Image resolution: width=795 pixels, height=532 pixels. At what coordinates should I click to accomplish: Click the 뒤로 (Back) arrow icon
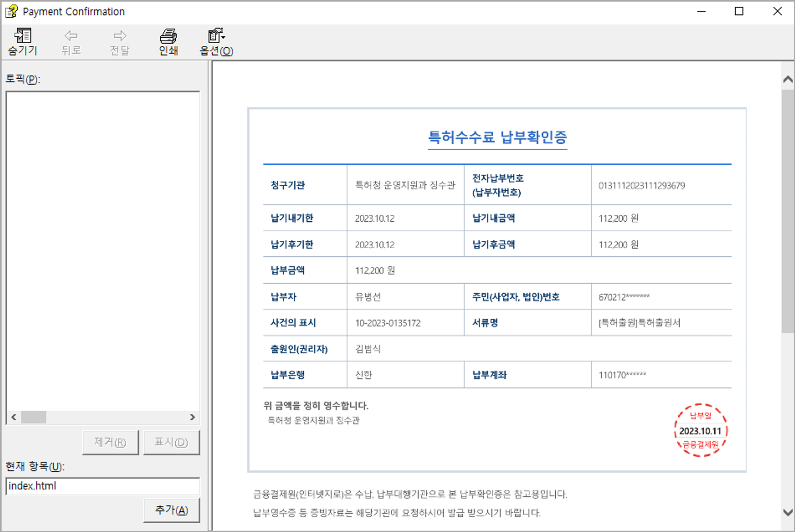[x=71, y=36]
